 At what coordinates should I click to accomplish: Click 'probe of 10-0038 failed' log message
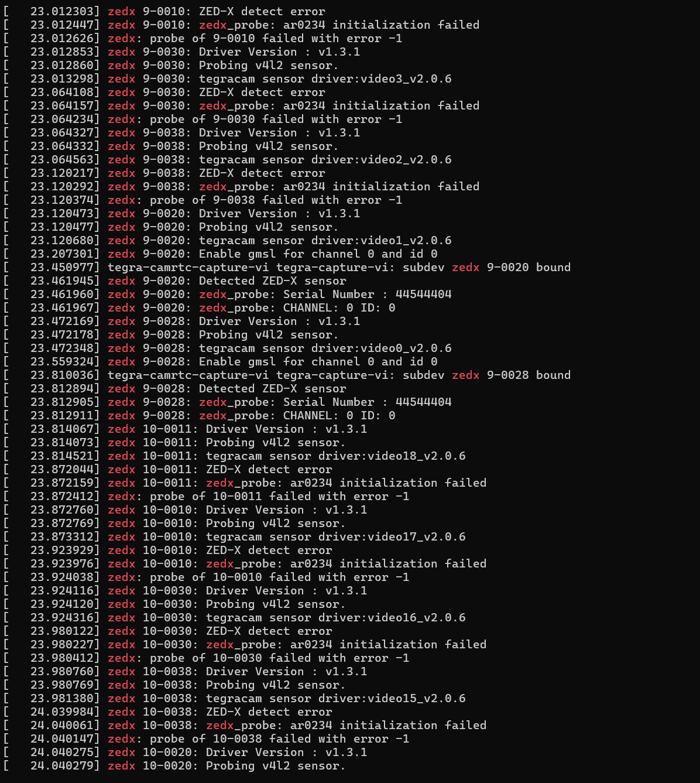(279, 738)
